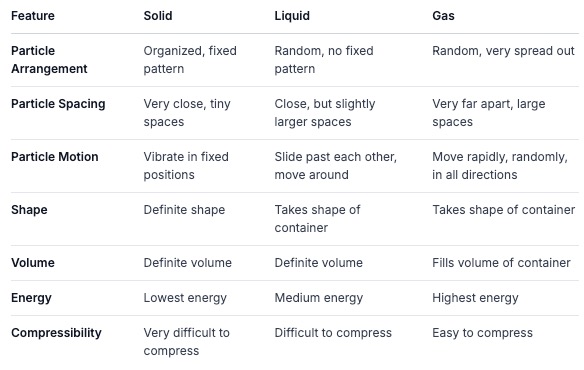Click the 'Easy to compress' cell
The width and height of the screenshot is (584, 370).
pos(482,333)
